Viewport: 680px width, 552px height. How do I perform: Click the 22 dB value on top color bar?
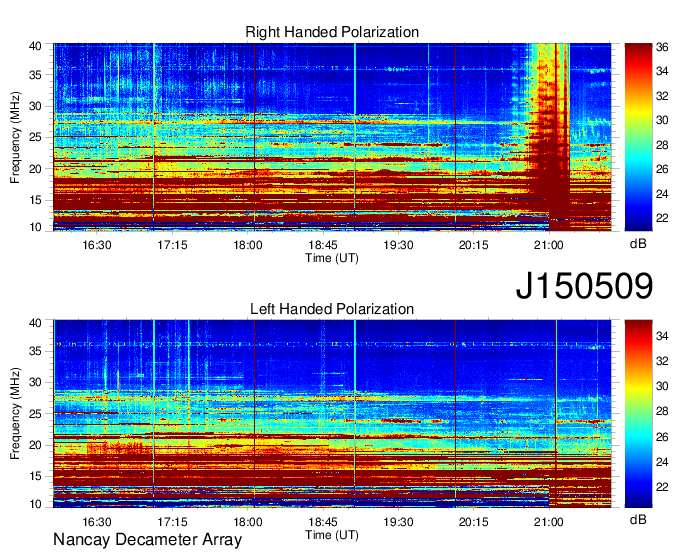pos(662,218)
